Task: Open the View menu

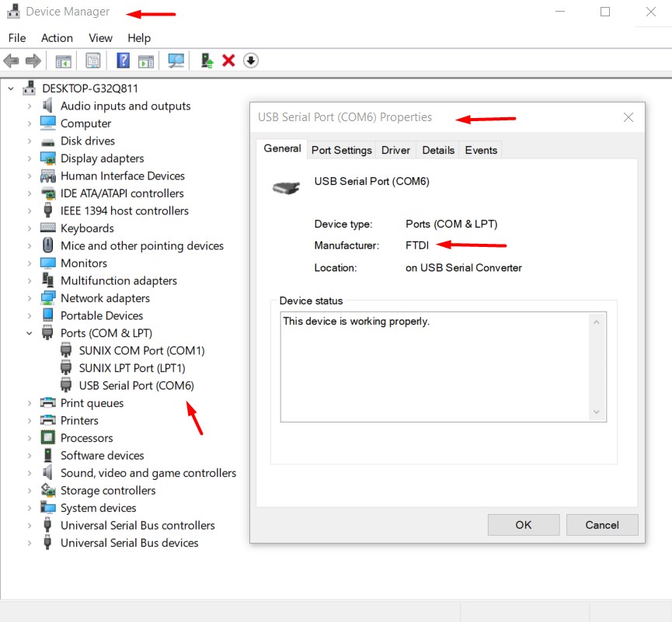Action: [x=100, y=38]
